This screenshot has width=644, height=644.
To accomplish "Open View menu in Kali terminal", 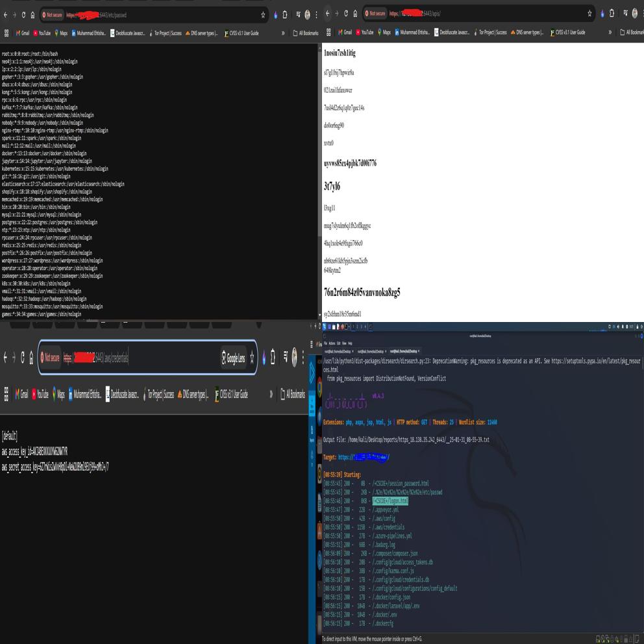I will click(344, 343).
